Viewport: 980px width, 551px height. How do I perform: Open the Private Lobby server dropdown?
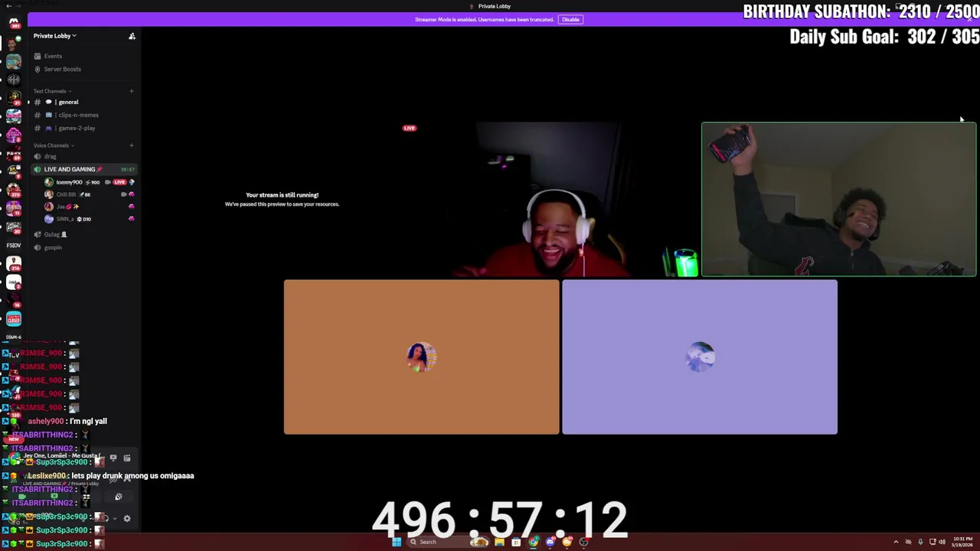[55, 36]
